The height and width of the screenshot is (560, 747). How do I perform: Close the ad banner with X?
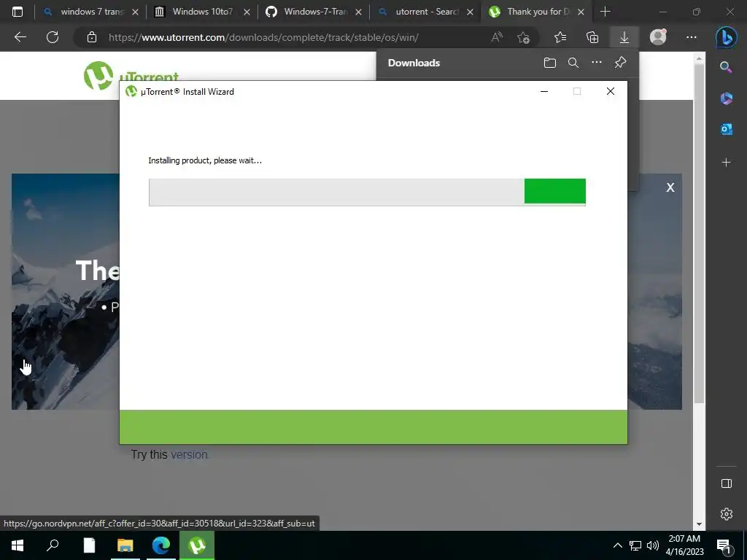click(670, 187)
